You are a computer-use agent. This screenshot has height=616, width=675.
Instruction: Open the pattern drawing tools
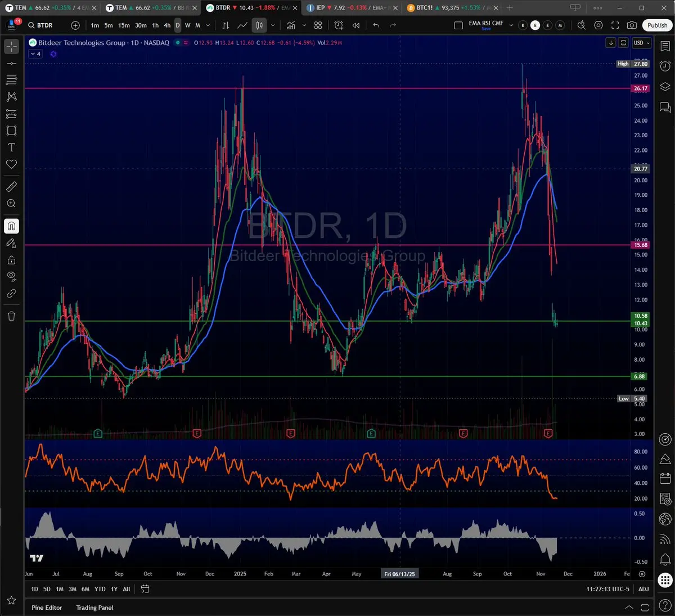(11, 97)
